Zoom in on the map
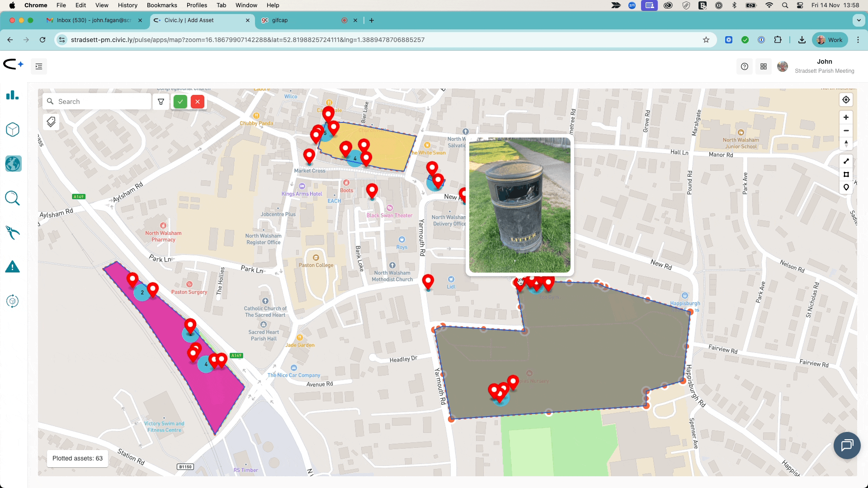 coord(846,117)
